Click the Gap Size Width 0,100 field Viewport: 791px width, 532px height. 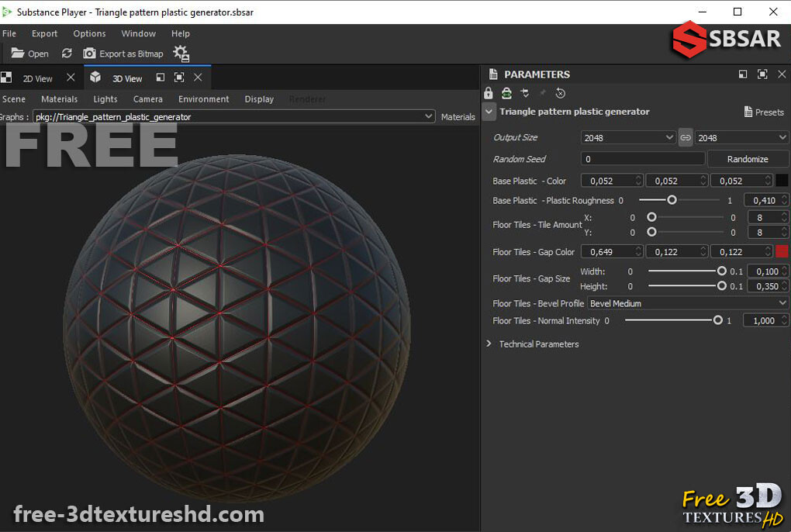767,271
